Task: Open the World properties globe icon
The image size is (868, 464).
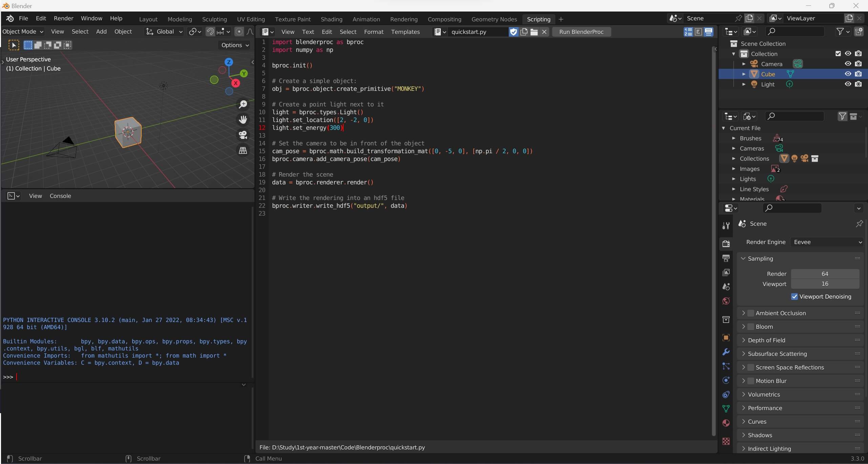Action: point(726,301)
